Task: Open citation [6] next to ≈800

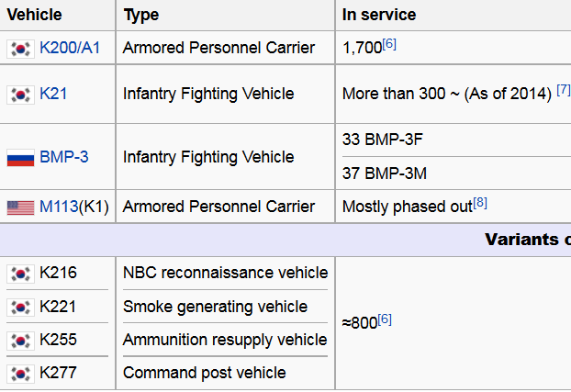Action: point(385,319)
